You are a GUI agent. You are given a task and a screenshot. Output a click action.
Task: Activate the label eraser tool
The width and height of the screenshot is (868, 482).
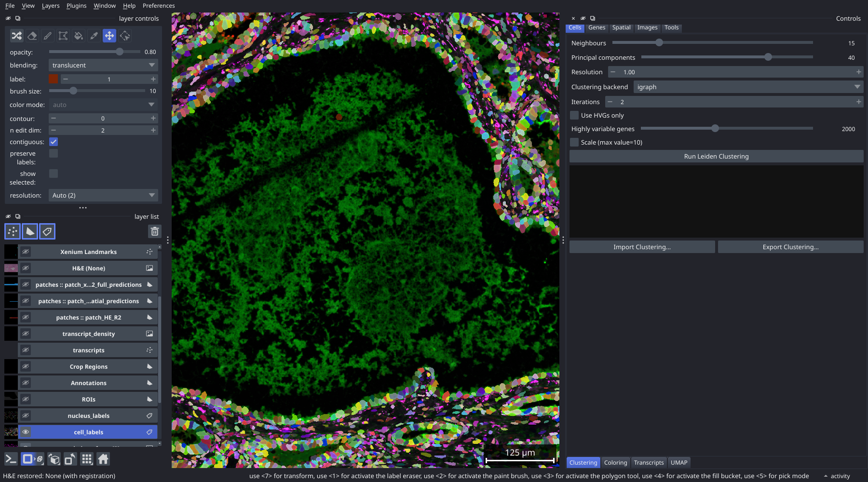coord(32,36)
